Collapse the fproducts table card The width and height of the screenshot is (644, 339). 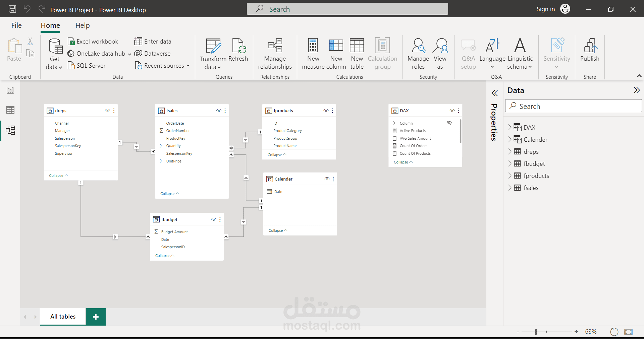point(277,155)
